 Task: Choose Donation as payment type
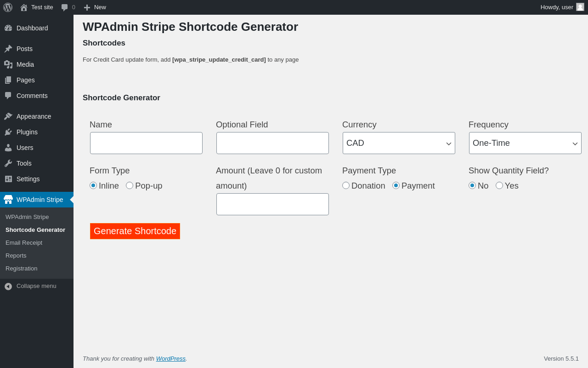pos(346,185)
